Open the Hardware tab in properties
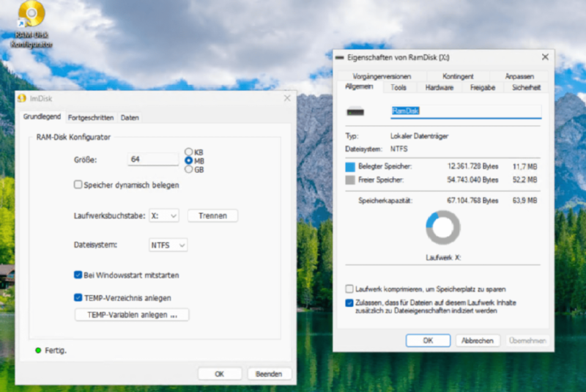Viewport: 586px width, 392px height. pyautogui.click(x=439, y=87)
